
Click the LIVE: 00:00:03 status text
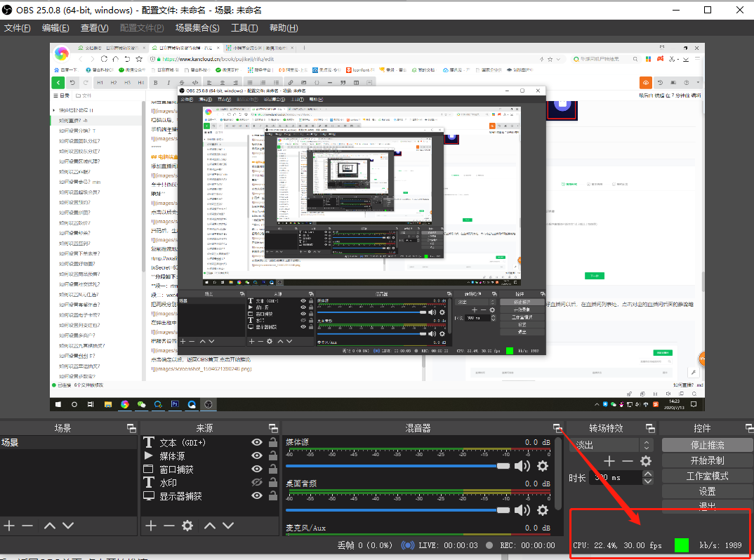coord(448,545)
